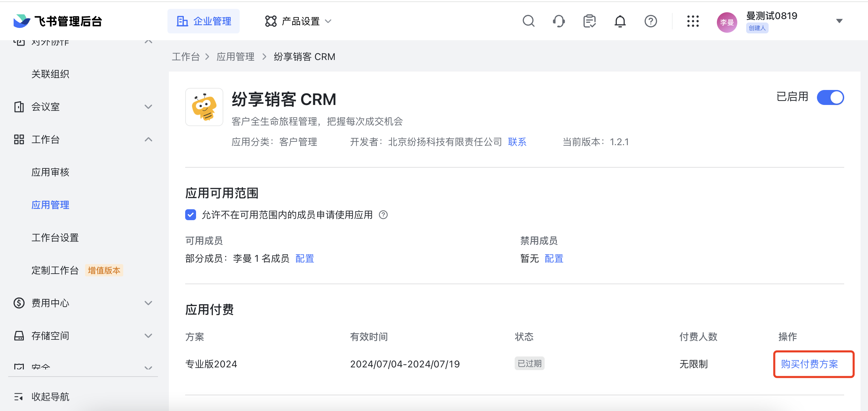
Task: Open the customer service headset icon
Action: [x=559, y=21]
